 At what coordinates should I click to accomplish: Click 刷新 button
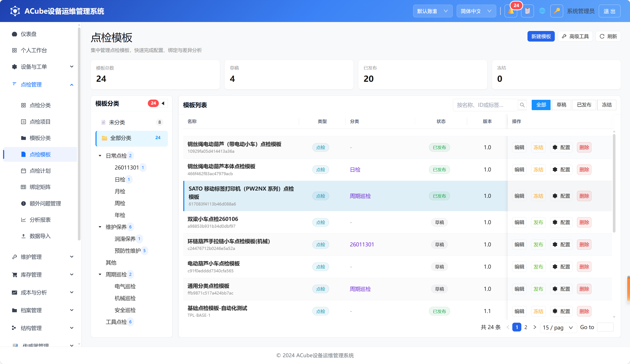pos(608,36)
